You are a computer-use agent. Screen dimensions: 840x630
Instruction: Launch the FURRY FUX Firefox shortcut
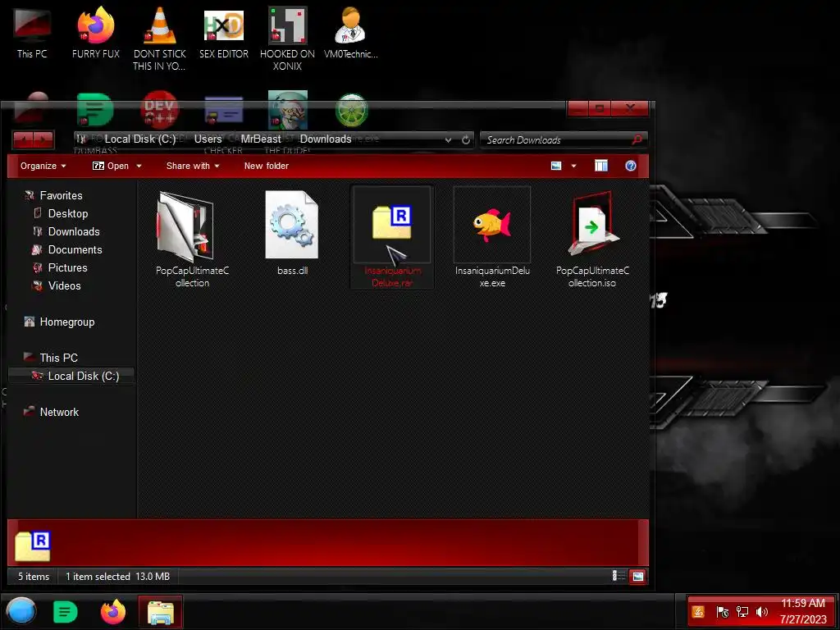(96, 33)
